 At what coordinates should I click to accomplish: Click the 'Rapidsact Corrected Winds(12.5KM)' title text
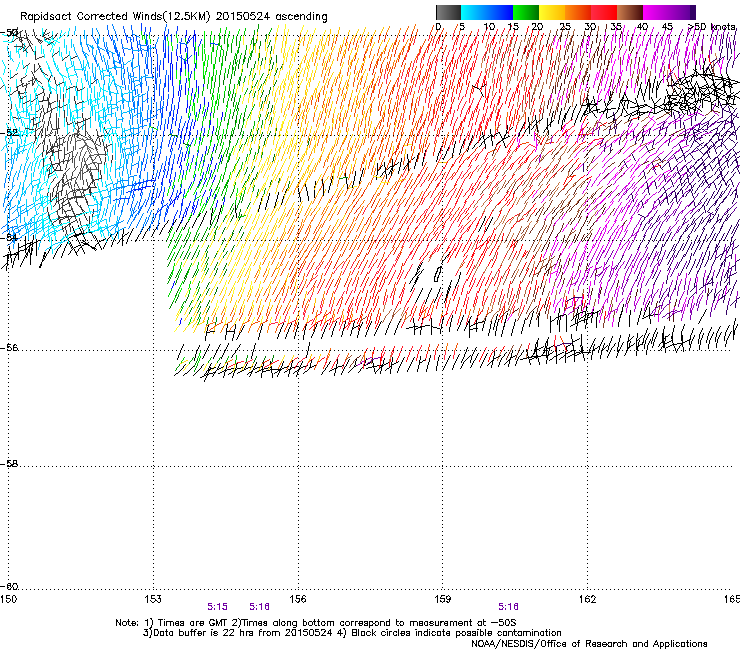pos(115,17)
